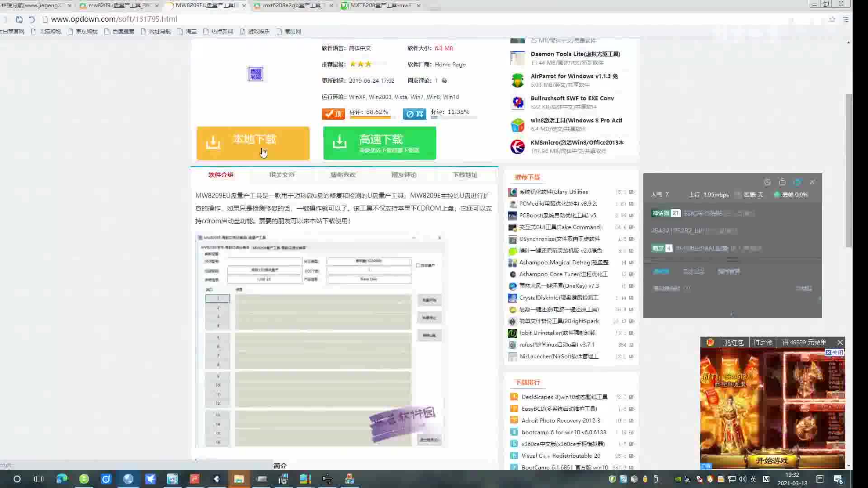This screenshot has width=868, height=488.
Task: Open WinRAR from the taskbar
Action: coord(305,479)
